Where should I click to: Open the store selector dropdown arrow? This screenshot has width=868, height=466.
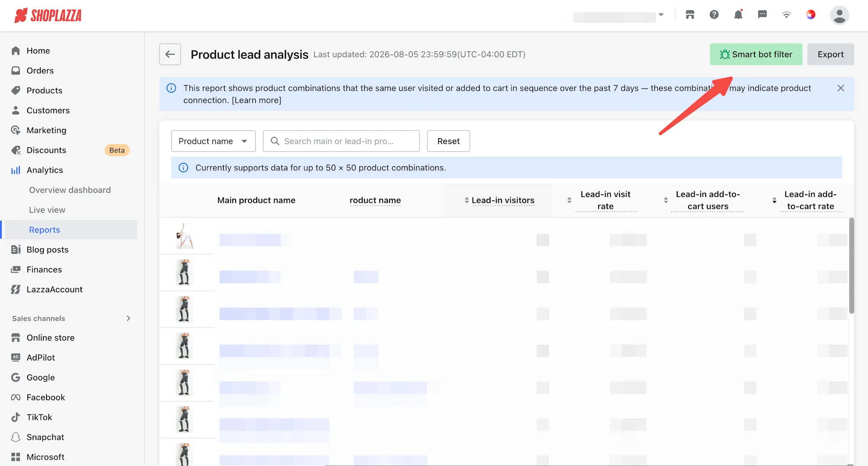point(661,15)
